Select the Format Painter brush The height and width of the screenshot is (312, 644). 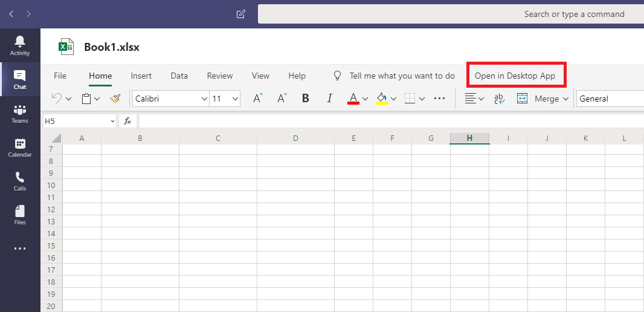tap(115, 99)
